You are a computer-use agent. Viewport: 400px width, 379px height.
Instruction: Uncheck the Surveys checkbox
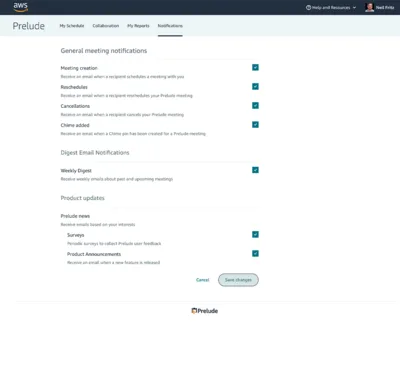255,234
